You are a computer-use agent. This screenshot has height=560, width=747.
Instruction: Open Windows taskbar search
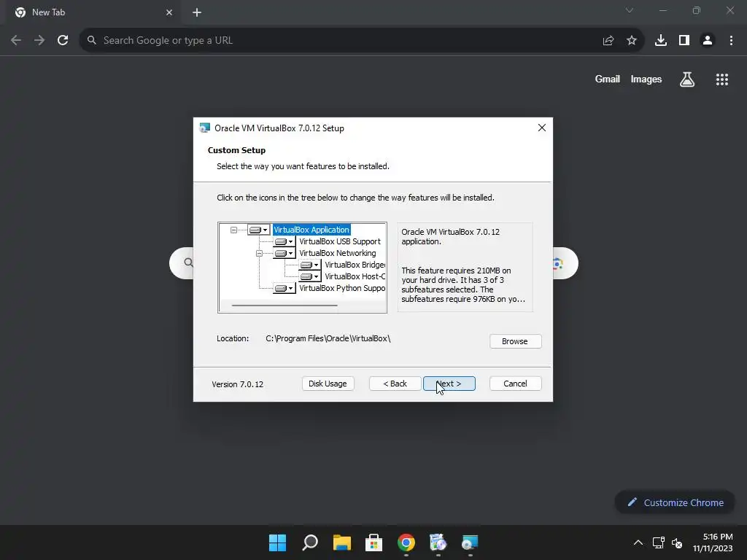309,542
